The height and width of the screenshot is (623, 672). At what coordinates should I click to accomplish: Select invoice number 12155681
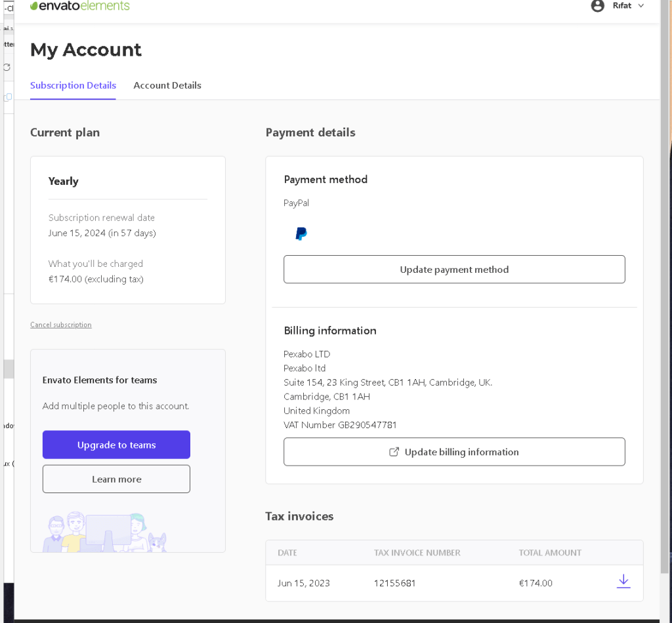(x=394, y=583)
